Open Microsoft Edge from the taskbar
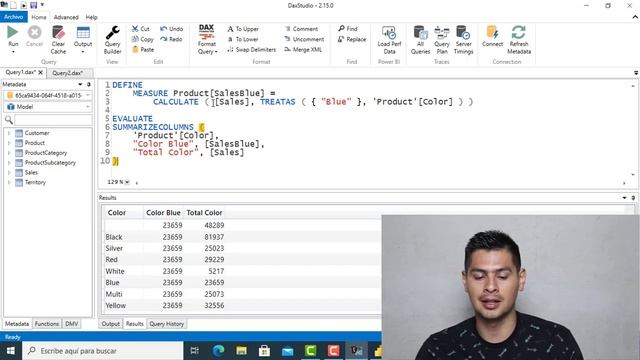This screenshot has width=640, height=360. pyautogui.click(x=218, y=351)
